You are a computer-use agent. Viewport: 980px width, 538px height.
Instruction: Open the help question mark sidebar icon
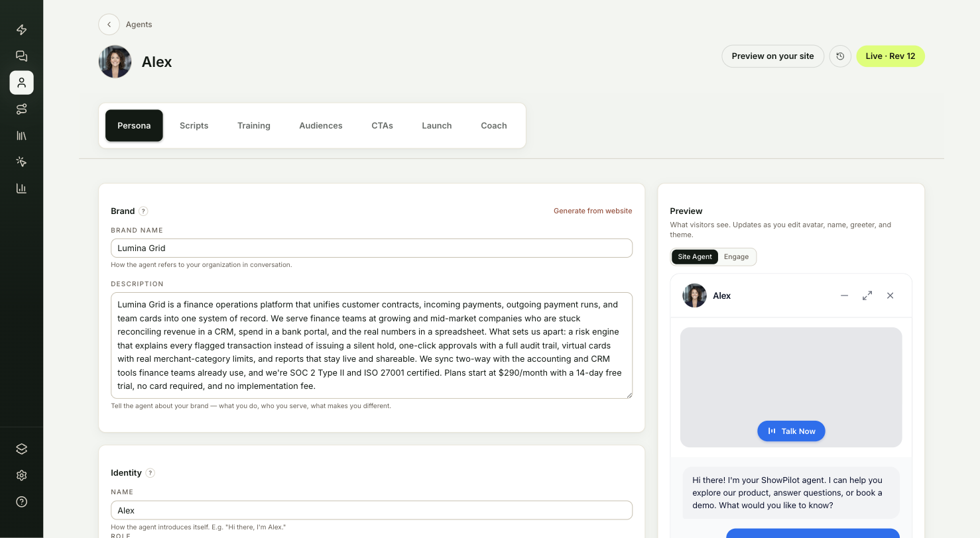[21, 502]
